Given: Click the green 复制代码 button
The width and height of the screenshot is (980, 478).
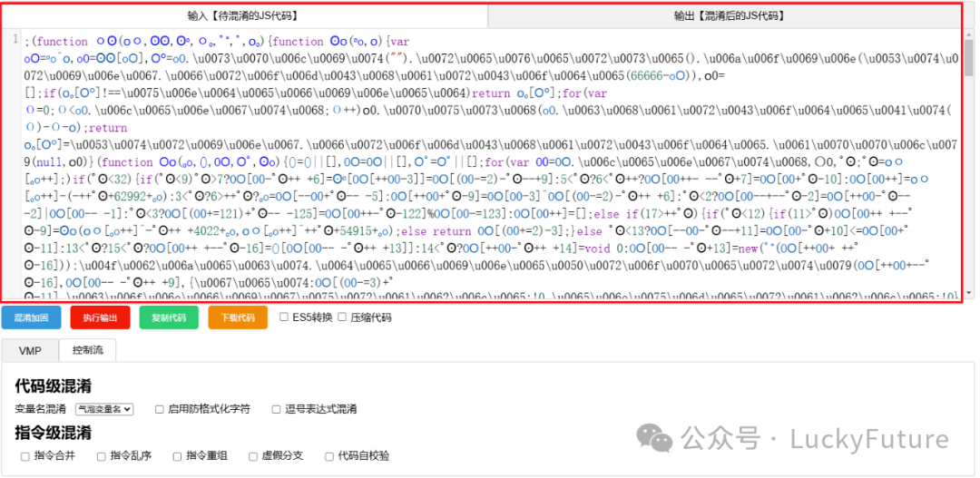Looking at the screenshot, I should [x=169, y=317].
